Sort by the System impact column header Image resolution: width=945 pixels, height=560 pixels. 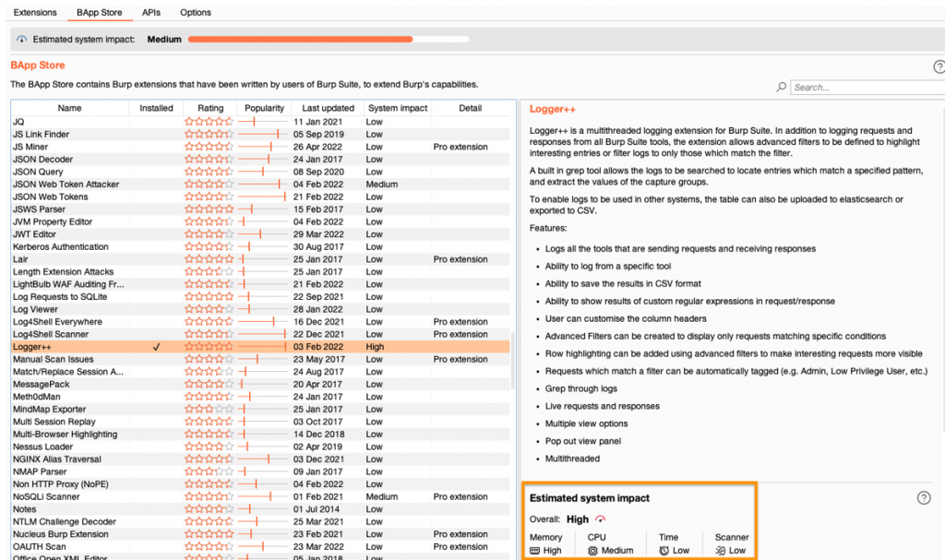397,108
